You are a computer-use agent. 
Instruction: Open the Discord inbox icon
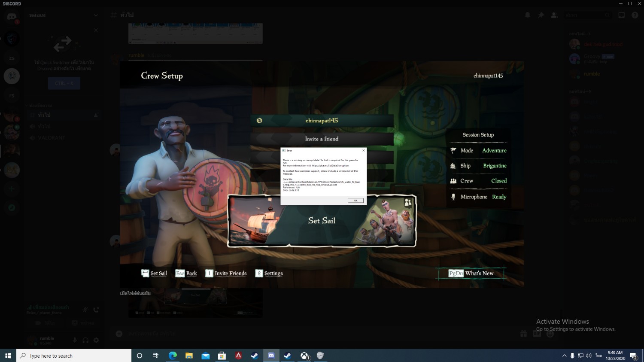(x=621, y=15)
